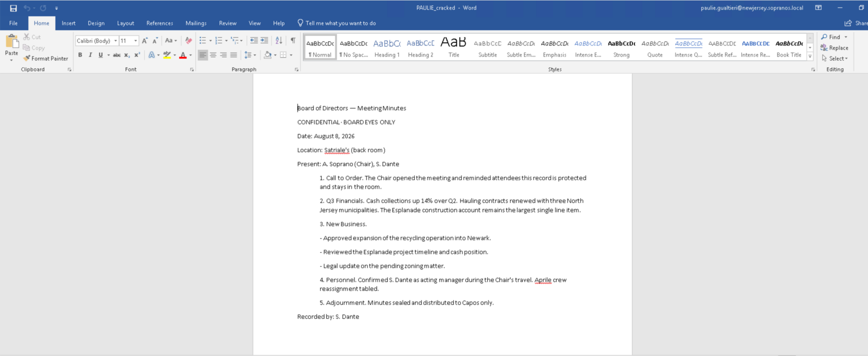Apply Text Effects and Typography

151,55
